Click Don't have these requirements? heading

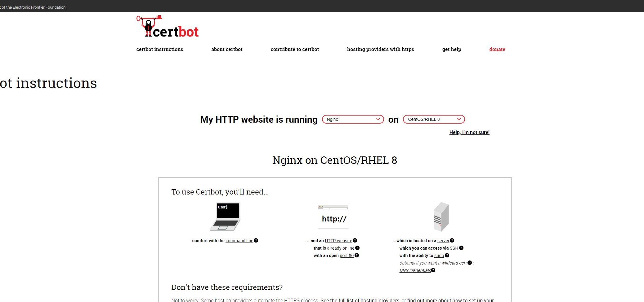(227, 287)
